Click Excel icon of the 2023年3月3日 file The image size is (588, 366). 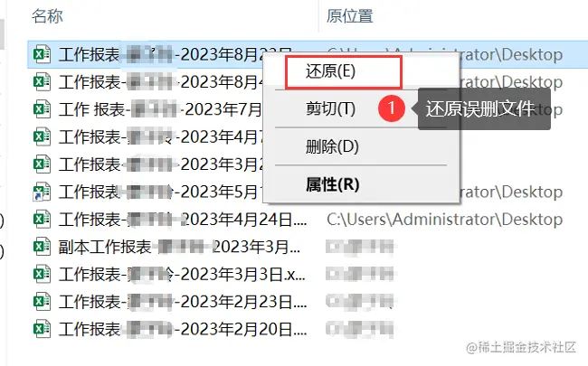point(42,274)
